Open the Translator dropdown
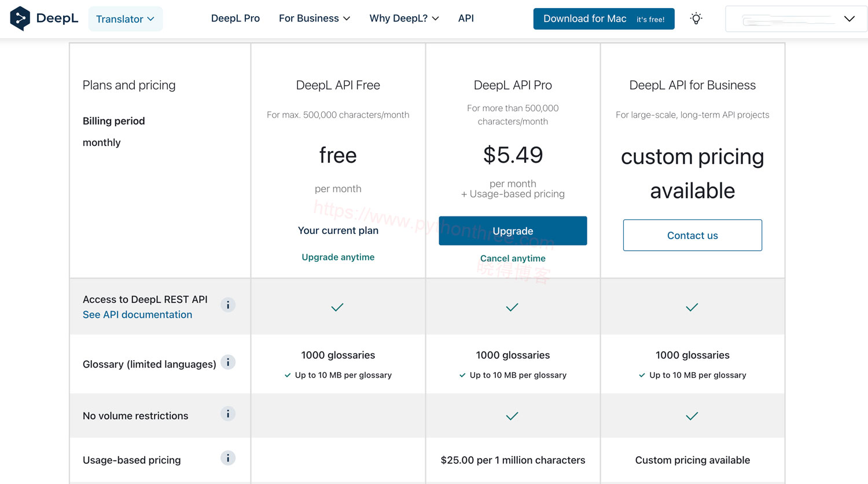 [x=125, y=19]
